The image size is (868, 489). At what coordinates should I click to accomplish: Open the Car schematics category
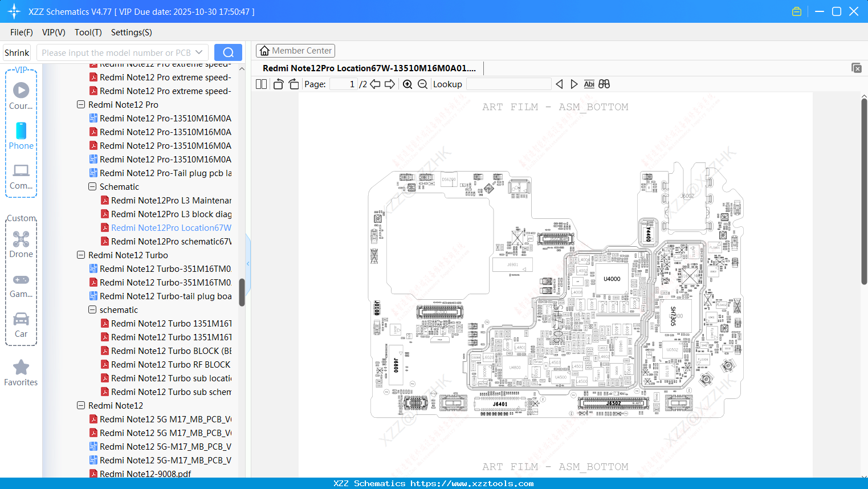(21, 319)
